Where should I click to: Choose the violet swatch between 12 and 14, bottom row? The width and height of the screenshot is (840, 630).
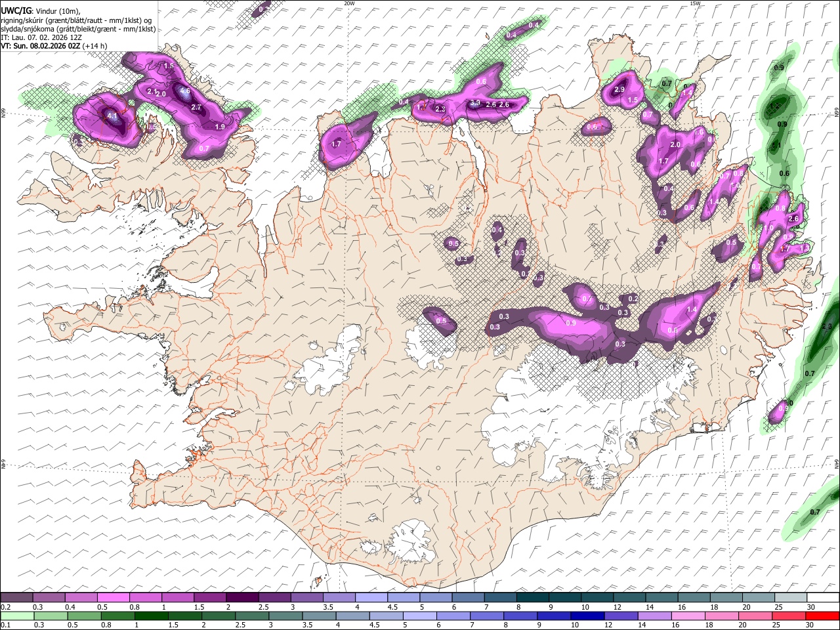[621, 616]
